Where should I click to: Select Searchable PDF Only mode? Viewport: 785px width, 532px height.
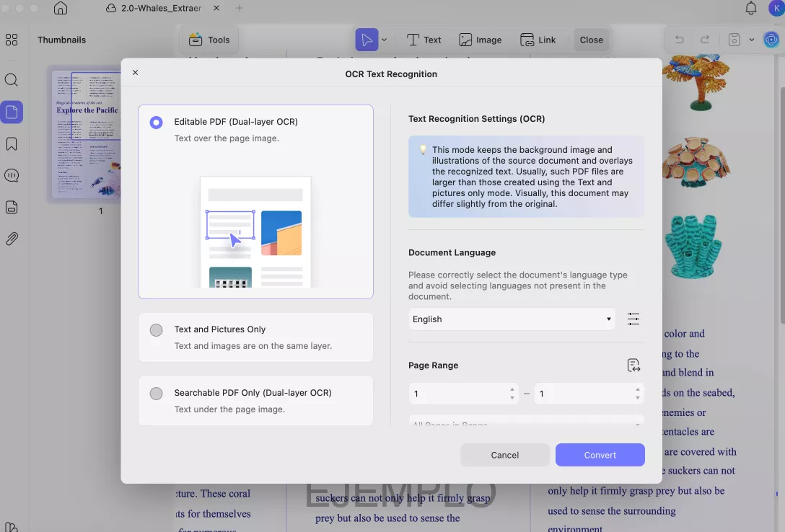[x=156, y=394]
